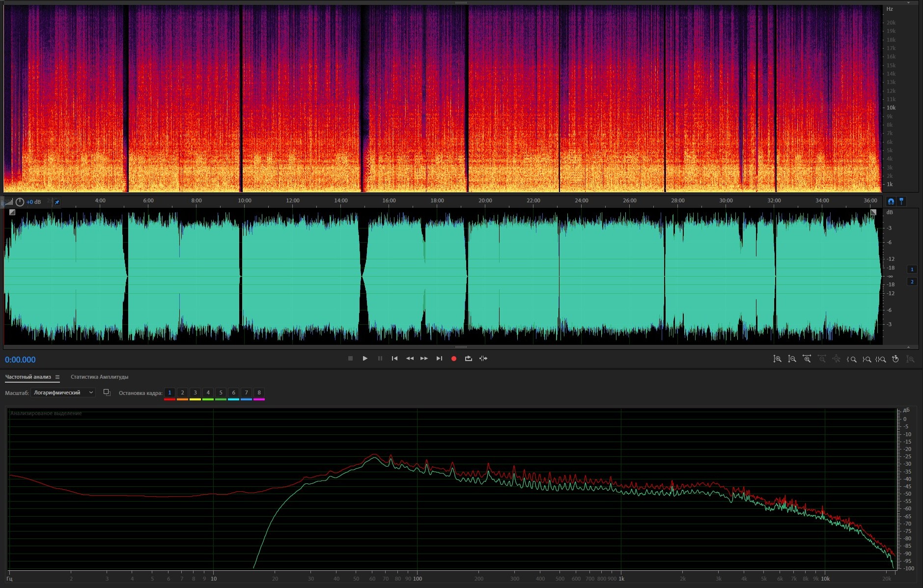The height and width of the screenshot is (588, 923).
Task: Switch to Статистика Амплитуды tab
Action: tap(99, 377)
